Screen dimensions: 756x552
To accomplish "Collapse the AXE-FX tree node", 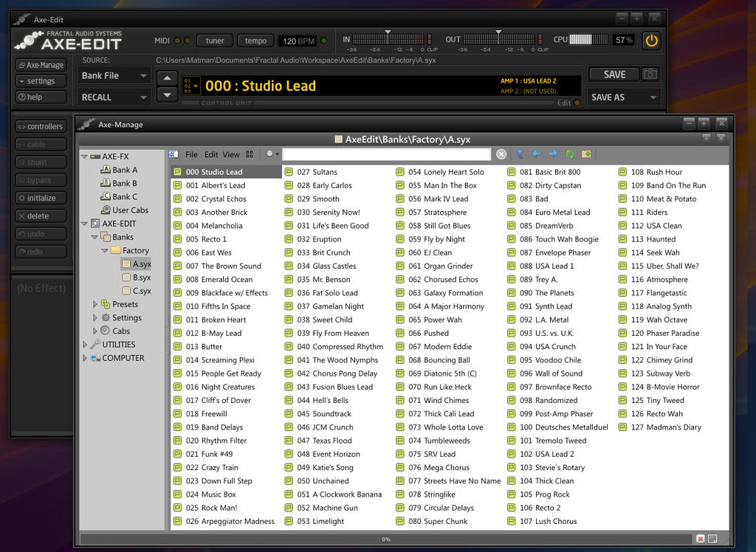I will click(x=84, y=156).
